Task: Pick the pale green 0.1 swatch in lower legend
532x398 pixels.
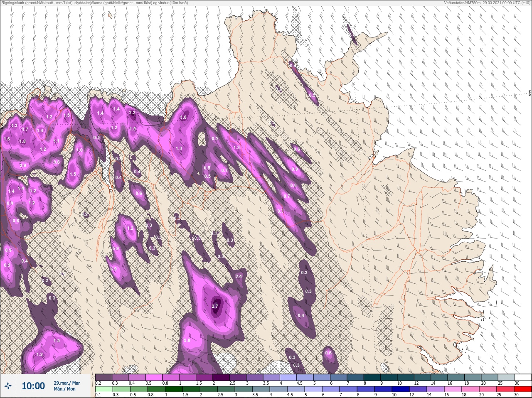Action: [103, 389]
